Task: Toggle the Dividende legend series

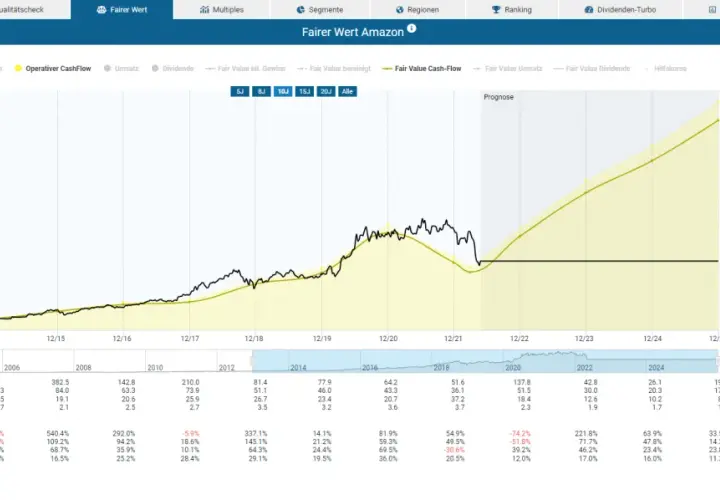Action: (173, 68)
